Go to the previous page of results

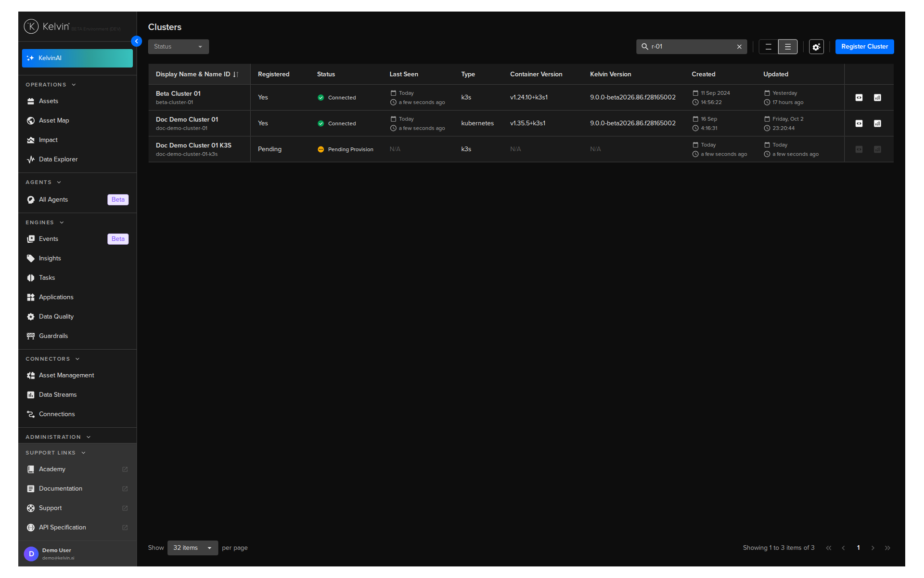pyautogui.click(x=843, y=548)
